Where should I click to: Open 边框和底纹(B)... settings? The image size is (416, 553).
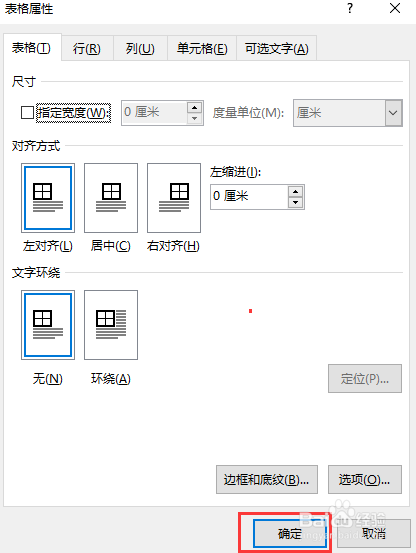[267, 480]
